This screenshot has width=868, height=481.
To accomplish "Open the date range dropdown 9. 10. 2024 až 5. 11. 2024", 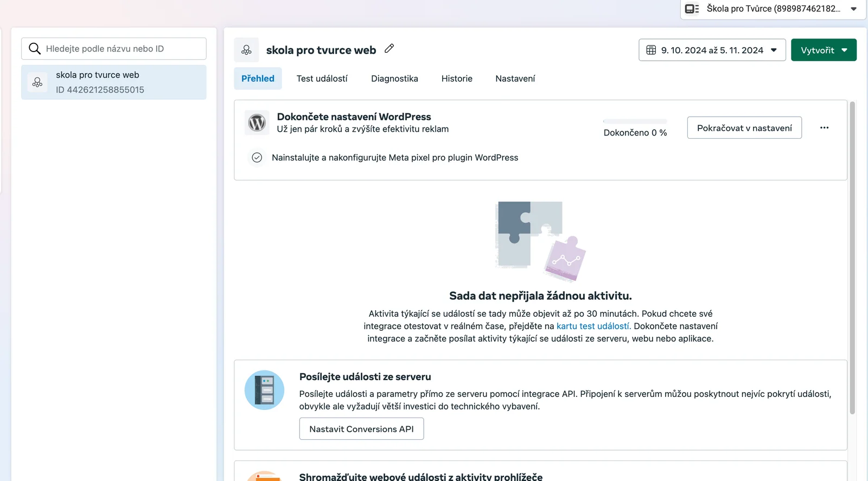I will tap(712, 50).
